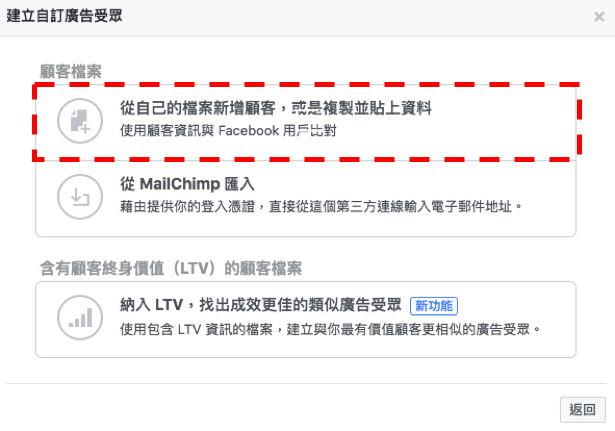Click the 建立自訂廣告受眾 dialog title
Viewport: 615px width, 431px height.
64,16
